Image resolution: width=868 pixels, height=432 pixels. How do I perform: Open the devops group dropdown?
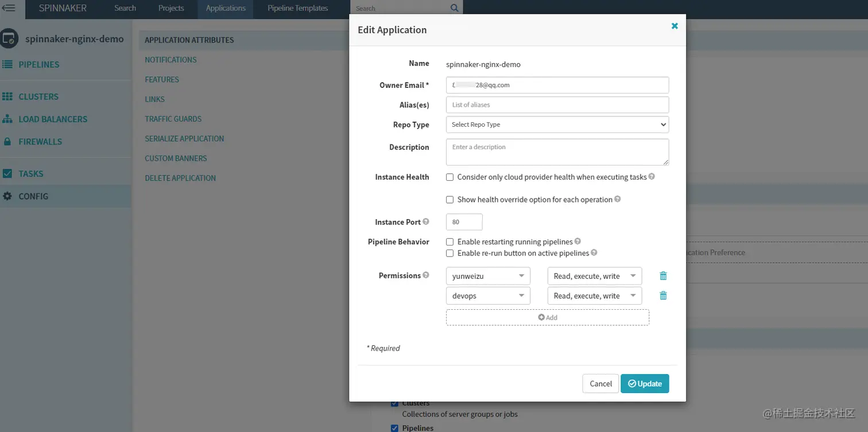coord(489,295)
